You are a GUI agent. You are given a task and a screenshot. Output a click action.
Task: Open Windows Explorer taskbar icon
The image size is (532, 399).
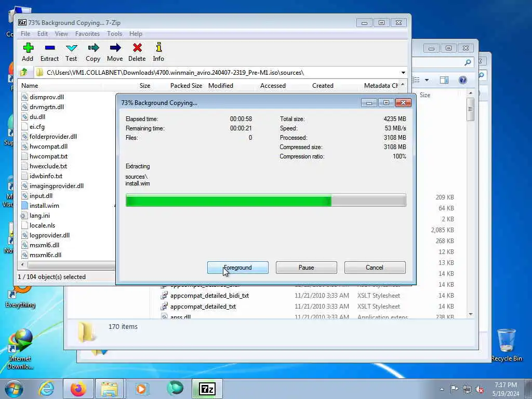(x=109, y=389)
